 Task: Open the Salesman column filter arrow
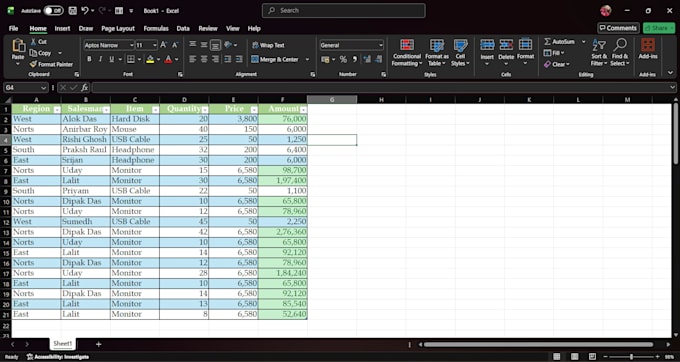click(106, 110)
